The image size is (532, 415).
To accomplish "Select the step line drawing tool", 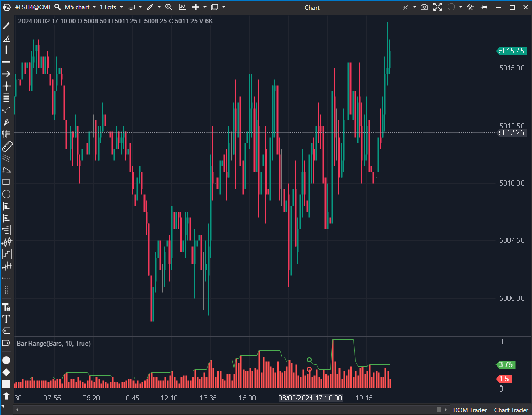I will [6, 254].
